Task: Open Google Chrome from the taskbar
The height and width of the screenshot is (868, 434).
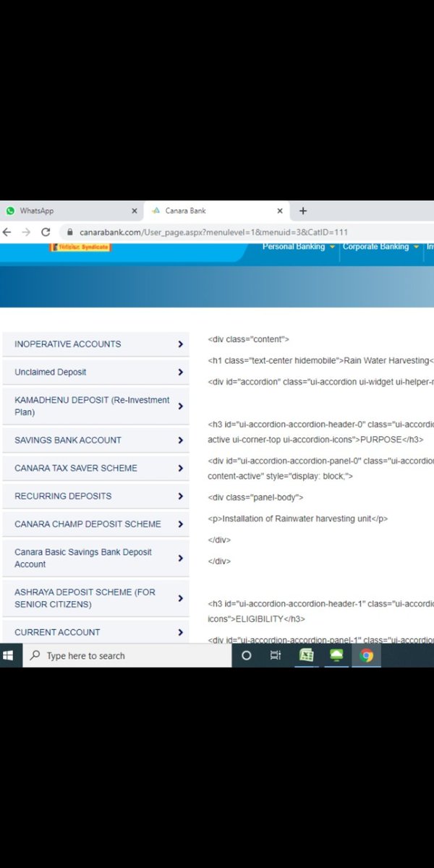Action: point(367,655)
